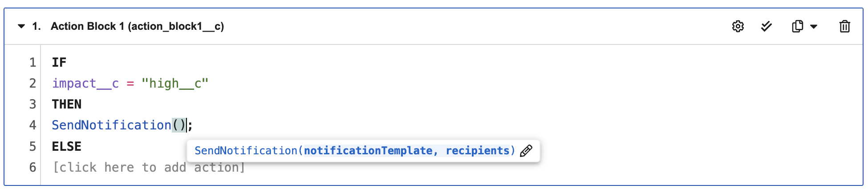Click the Action Block 1 title
Screen dimensions: 868x193
(x=137, y=26)
